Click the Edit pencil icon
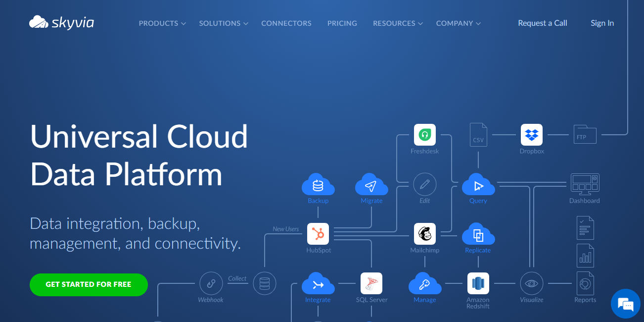The width and height of the screenshot is (644, 322). click(x=425, y=185)
